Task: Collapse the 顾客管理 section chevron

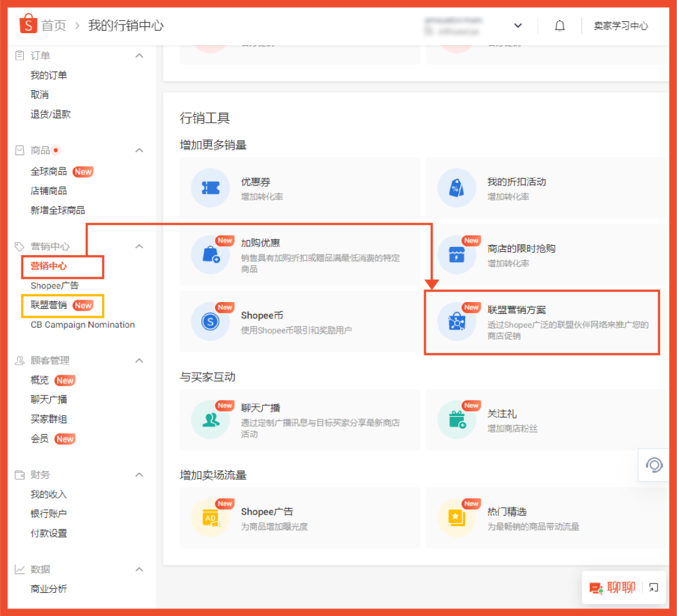Action: [x=139, y=360]
